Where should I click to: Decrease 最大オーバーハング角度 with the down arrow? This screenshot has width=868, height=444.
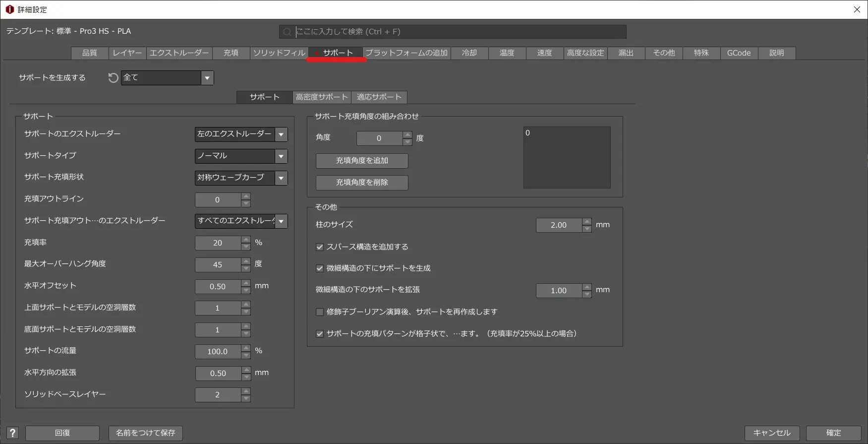tap(246, 268)
